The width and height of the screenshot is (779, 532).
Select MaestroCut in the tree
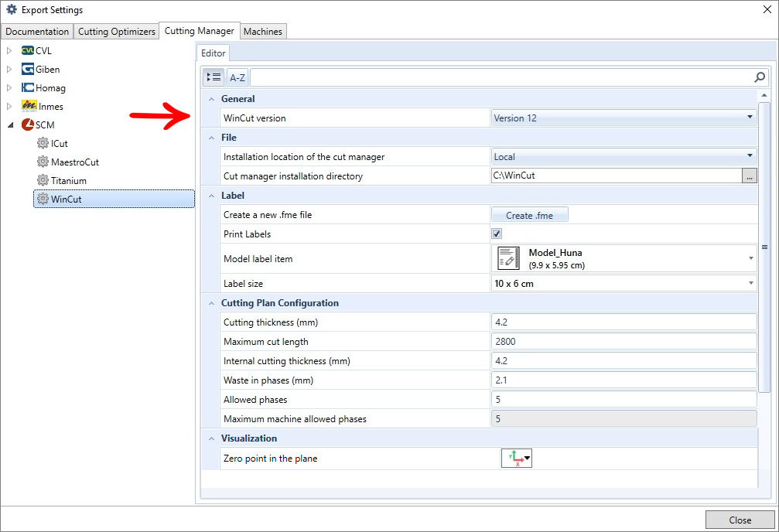click(x=74, y=162)
